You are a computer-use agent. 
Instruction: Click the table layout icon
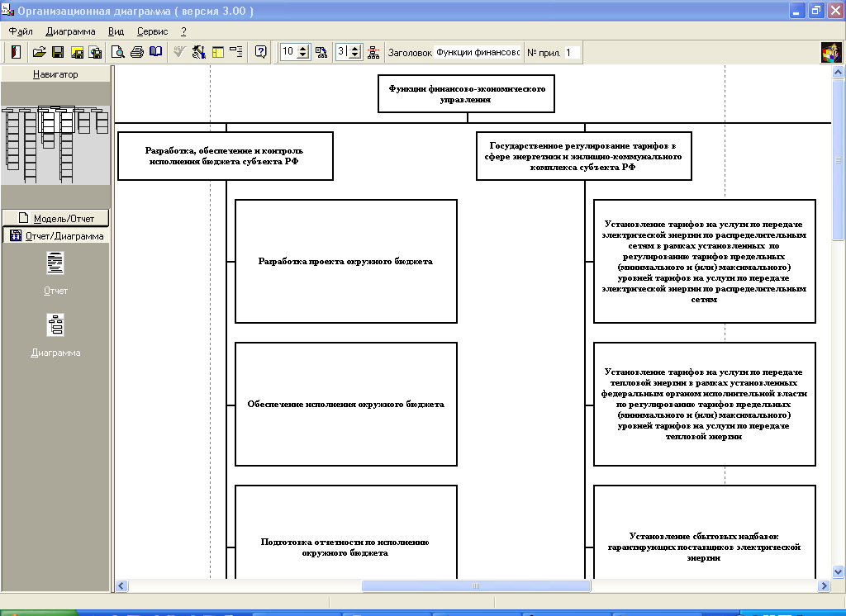pyautogui.click(x=218, y=52)
